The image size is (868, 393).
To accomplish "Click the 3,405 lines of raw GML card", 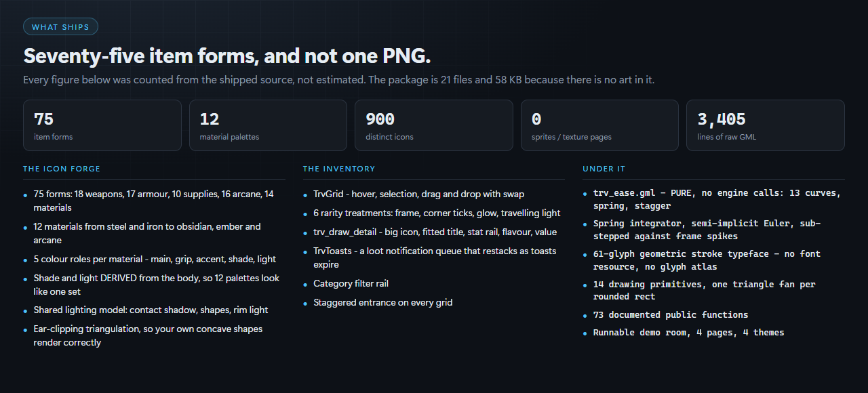I will pyautogui.click(x=766, y=125).
